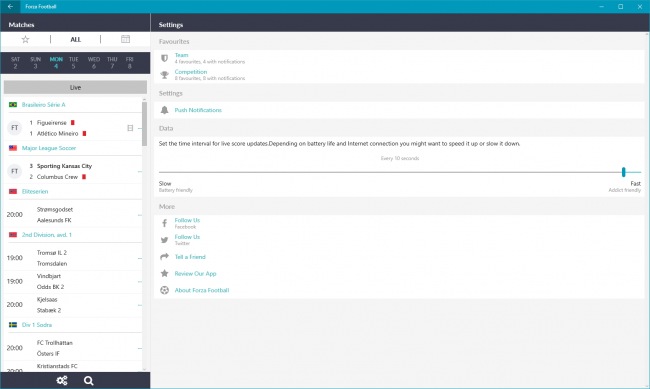This screenshot has height=389, width=650.
Task: Open Strømsgodset vs Aalesunds FK match
Action: (x=73, y=215)
